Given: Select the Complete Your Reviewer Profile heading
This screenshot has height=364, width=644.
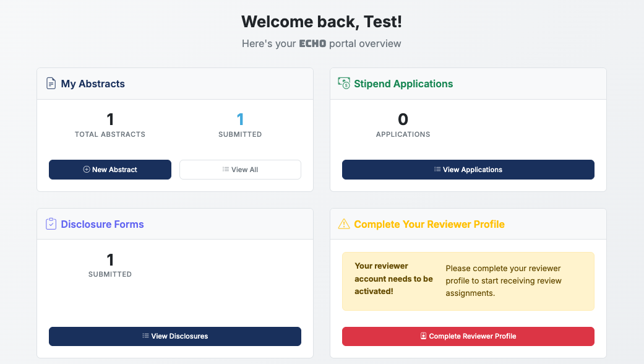Looking at the screenshot, I should pyautogui.click(x=429, y=224).
